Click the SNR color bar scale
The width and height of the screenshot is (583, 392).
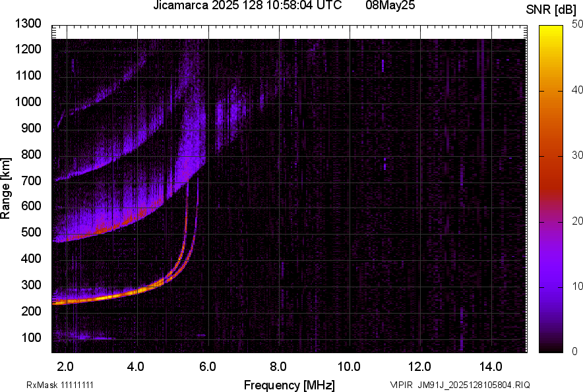point(551,189)
